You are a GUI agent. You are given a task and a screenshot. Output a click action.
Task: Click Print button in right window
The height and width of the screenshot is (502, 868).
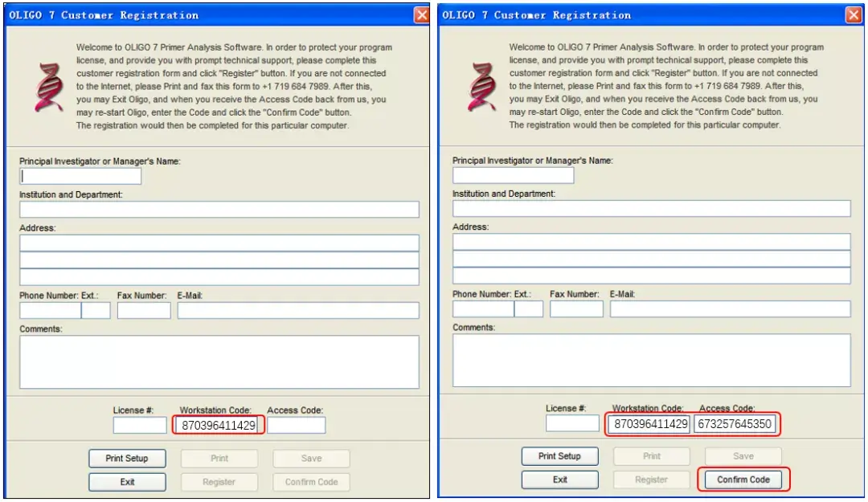652,456
